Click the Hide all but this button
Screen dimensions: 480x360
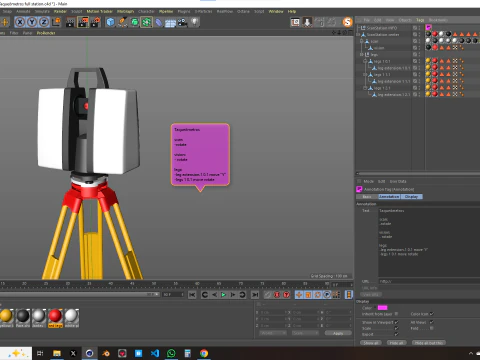[x=429, y=343]
